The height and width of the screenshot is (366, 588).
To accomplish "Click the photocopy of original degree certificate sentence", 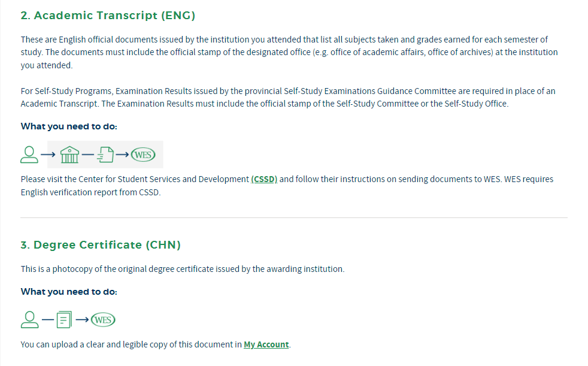I will (183, 269).
